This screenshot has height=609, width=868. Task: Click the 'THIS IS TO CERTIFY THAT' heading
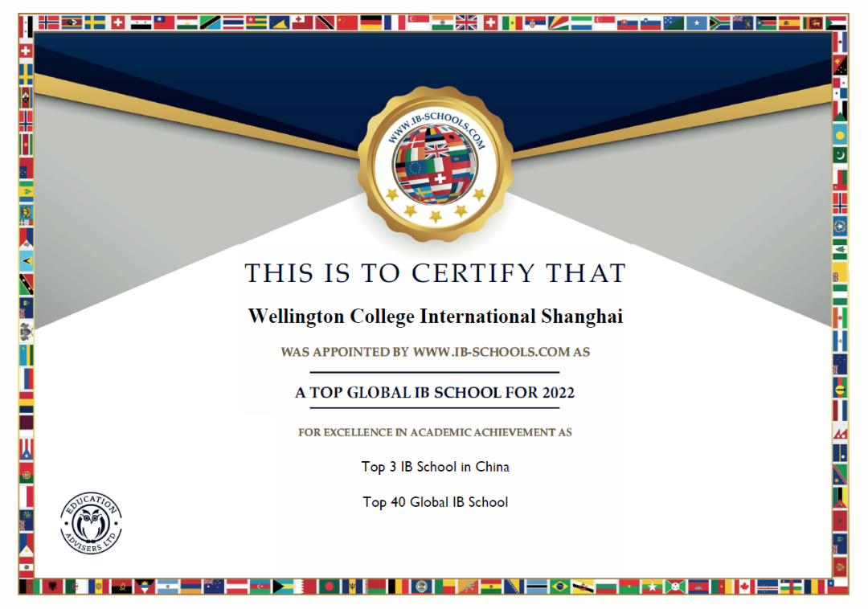435,273
